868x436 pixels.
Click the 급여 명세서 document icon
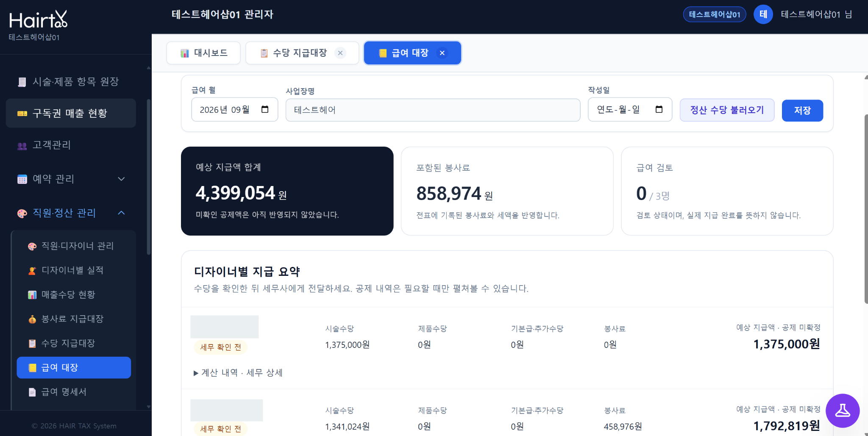click(32, 392)
